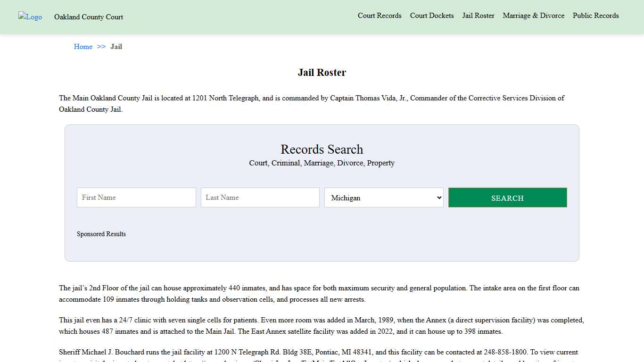Screen dimensions: 644x362
Task: Open Court Records navigation item
Action: [380, 16]
